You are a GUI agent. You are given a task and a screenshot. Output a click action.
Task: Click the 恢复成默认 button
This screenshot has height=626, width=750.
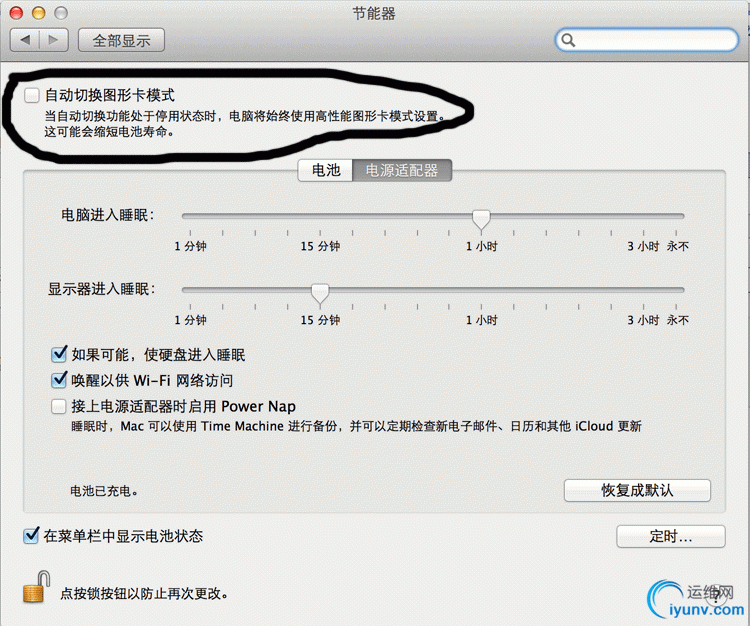tap(637, 490)
